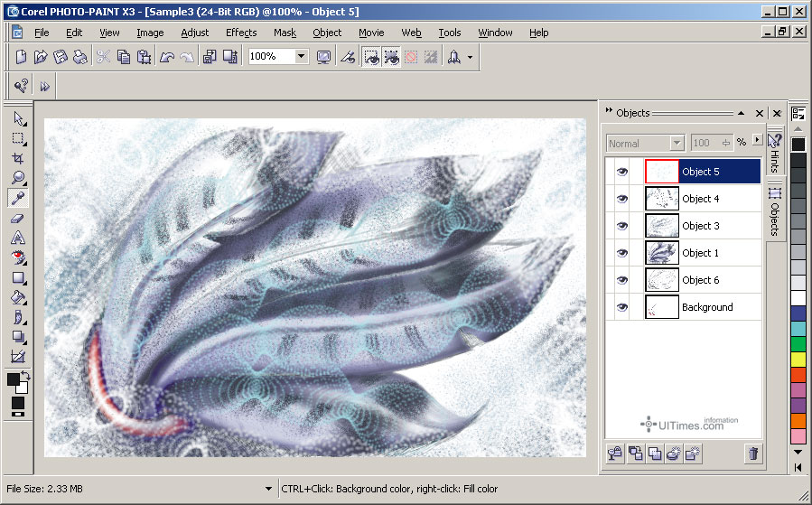This screenshot has height=505, width=812.
Task: Hide Object 6 with its eye icon
Action: 622,280
